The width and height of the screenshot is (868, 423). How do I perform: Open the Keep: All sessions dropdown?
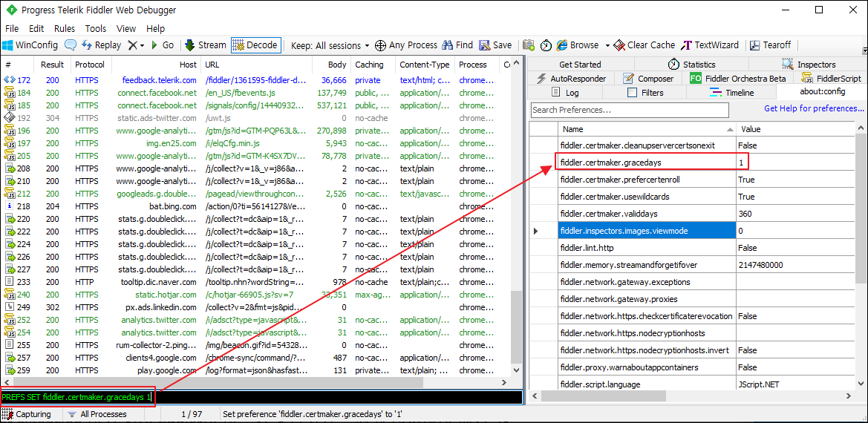point(330,45)
